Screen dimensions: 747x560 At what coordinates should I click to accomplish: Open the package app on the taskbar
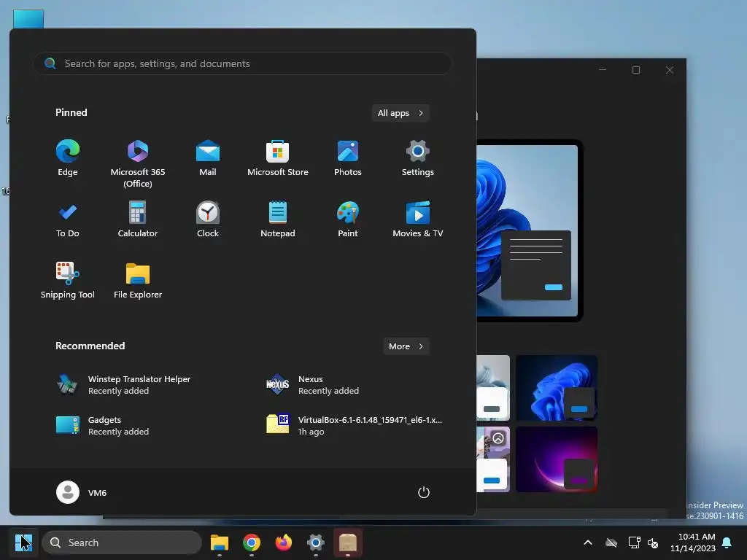coord(348,542)
